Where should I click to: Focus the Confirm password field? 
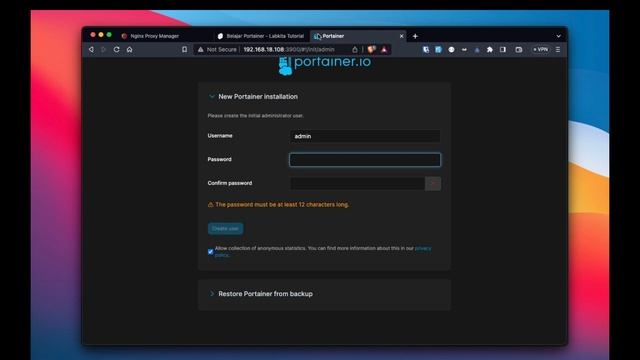click(357, 183)
